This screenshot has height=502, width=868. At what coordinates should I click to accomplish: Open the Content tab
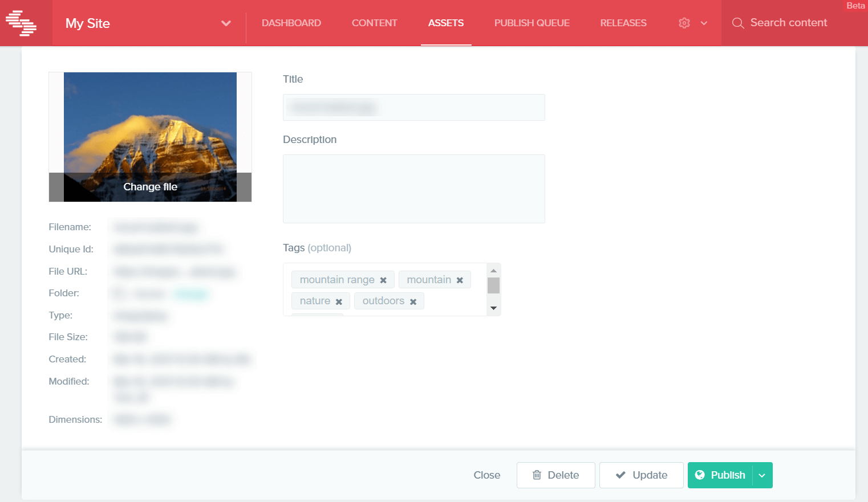374,23
